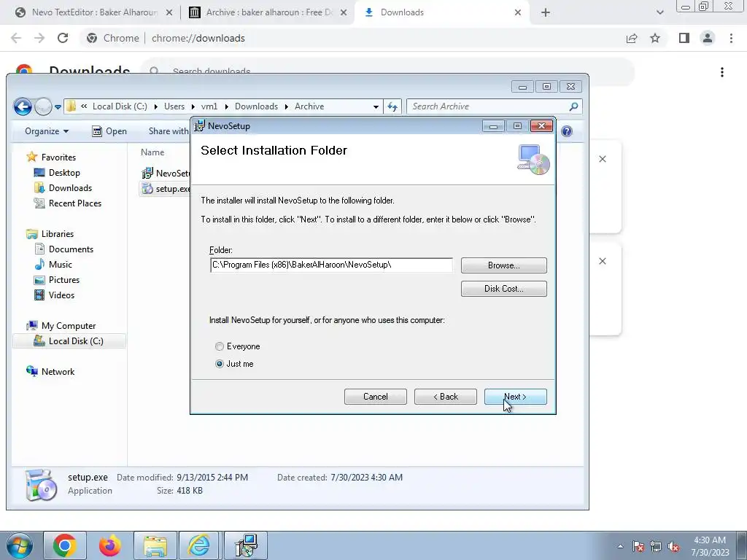Image resolution: width=747 pixels, height=560 pixels.
Task: Click the Next button in NevoSetup
Action: point(515,397)
